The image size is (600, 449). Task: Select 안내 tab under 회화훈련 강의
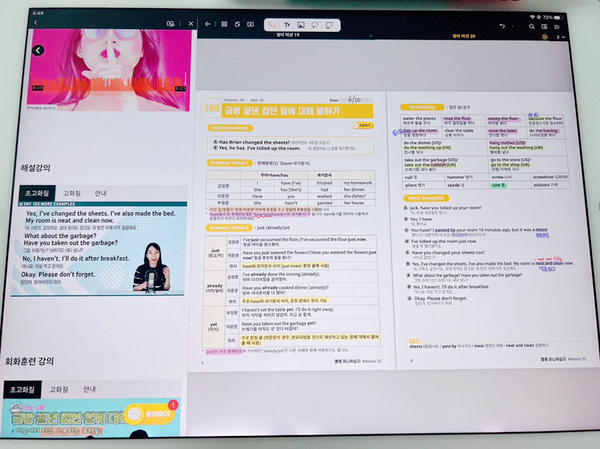pos(90,389)
